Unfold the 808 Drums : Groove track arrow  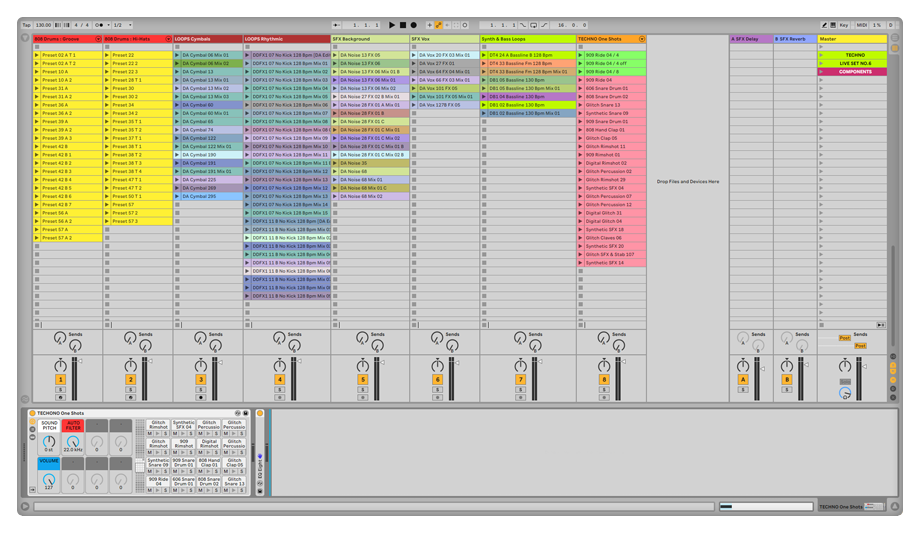click(98, 39)
